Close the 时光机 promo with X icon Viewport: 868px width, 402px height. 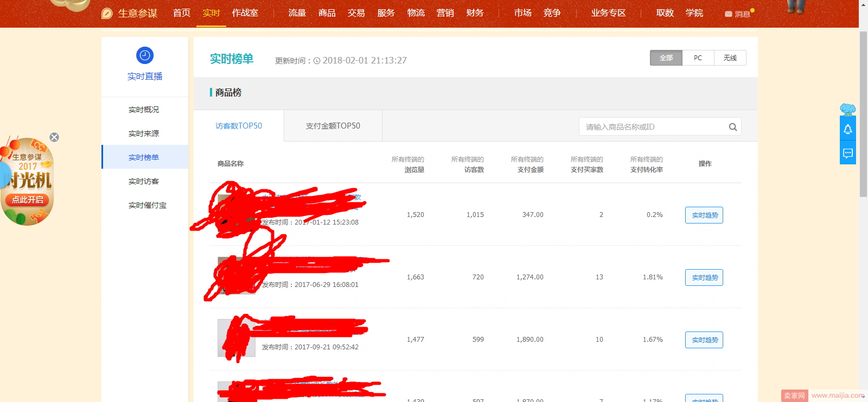pos(54,137)
